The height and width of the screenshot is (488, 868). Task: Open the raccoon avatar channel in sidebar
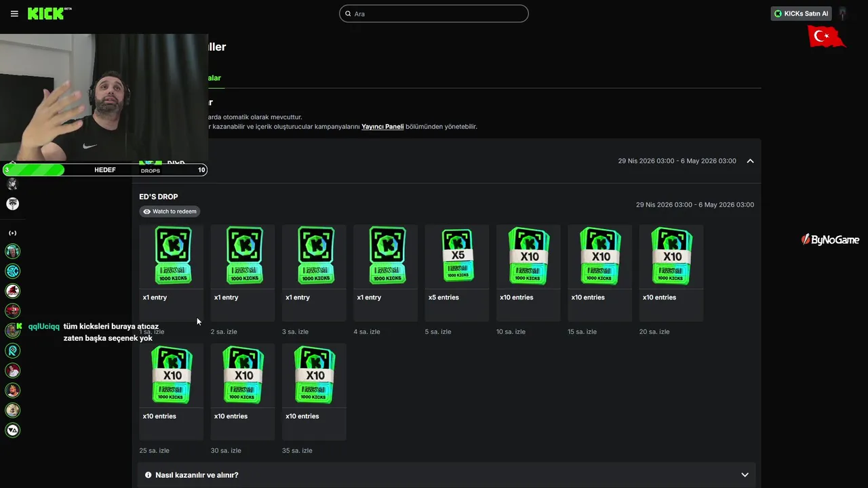pos(12,203)
